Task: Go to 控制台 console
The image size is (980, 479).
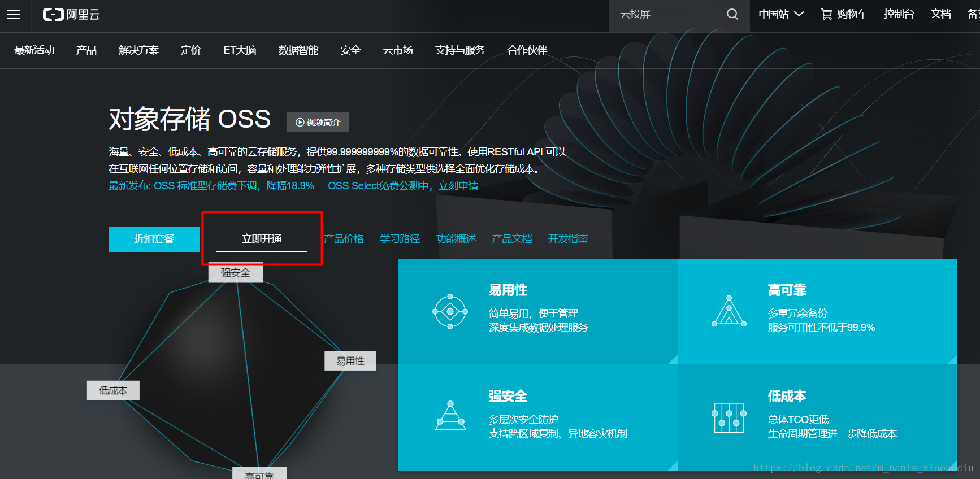Action: click(899, 14)
